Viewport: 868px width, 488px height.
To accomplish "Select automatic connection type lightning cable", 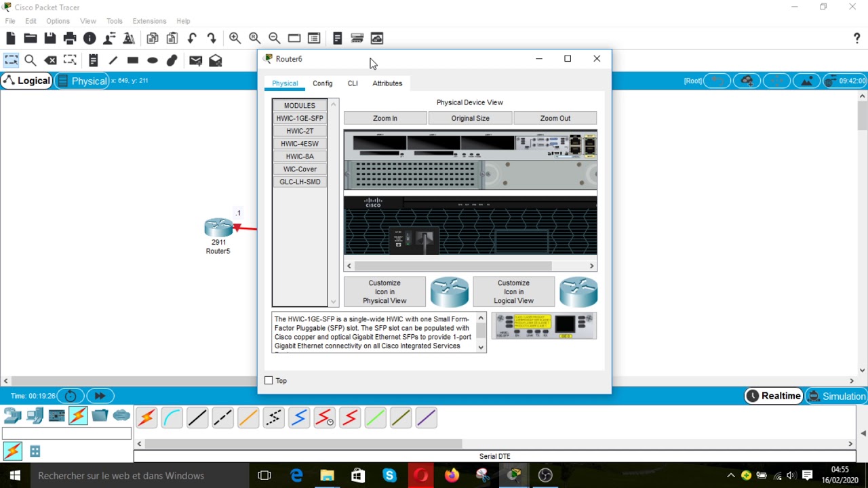I will coord(146,418).
